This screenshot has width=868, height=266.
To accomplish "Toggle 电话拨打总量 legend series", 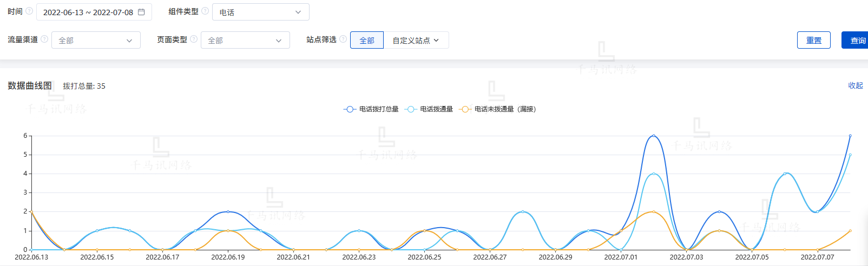I will (x=371, y=109).
